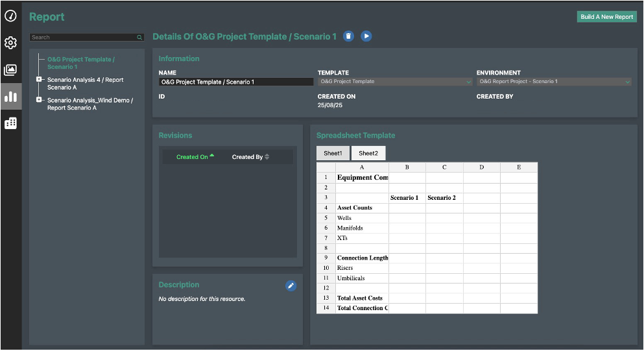
Task: Sort revisions by Created On
Action: 195,157
